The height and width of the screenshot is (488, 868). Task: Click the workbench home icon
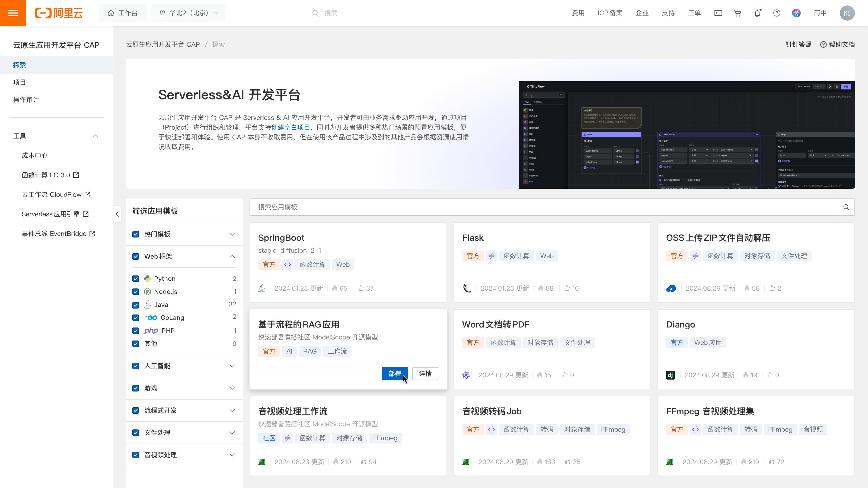(111, 13)
